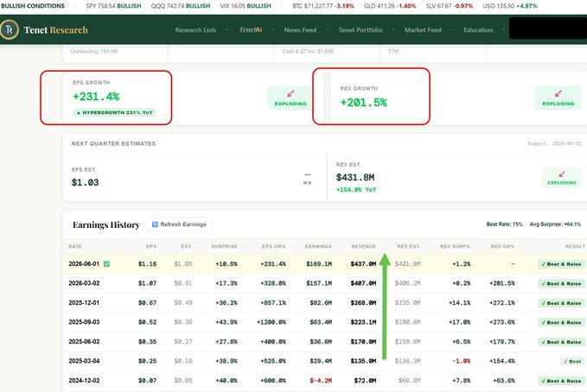Click the Beat & Raise result for 2024-12-02
This screenshot has width=587, height=392.
coord(561,381)
